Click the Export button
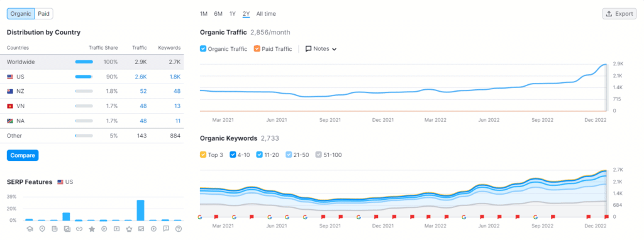This screenshot has width=644, height=240. coord(619,14)
